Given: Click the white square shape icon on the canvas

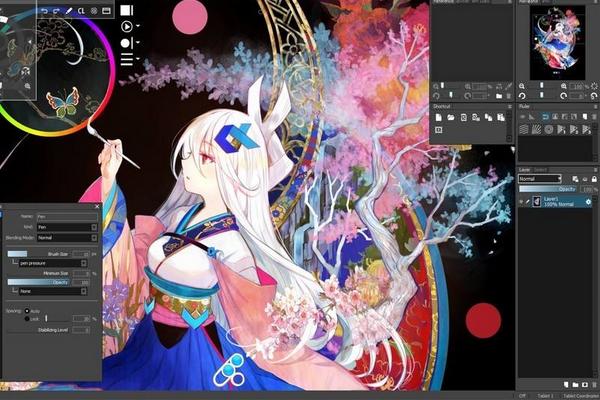Looking at the screenshot, I should [x=126, y=10].
